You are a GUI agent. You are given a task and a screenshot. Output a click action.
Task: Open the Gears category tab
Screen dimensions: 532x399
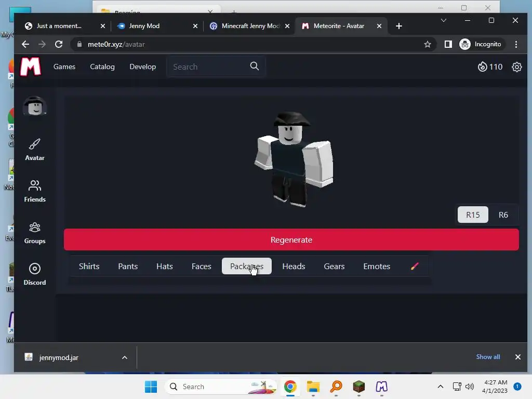point(334,267)
